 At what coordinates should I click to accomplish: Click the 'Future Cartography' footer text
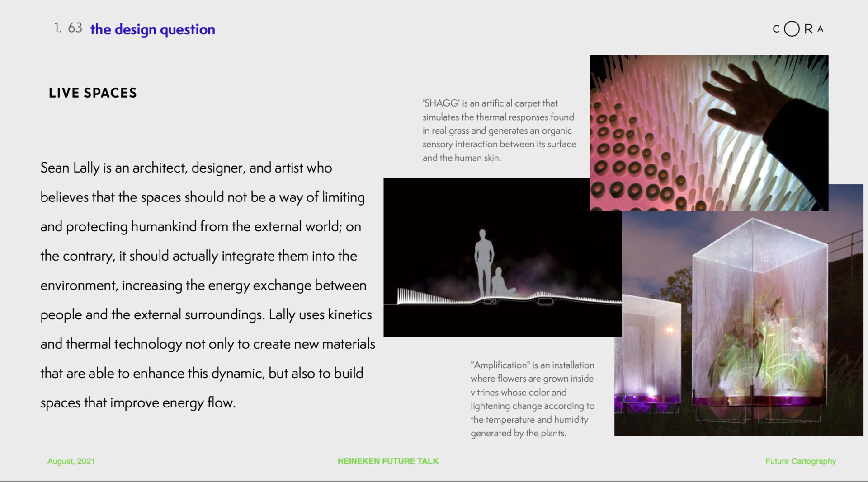click(x=800, y=461)
